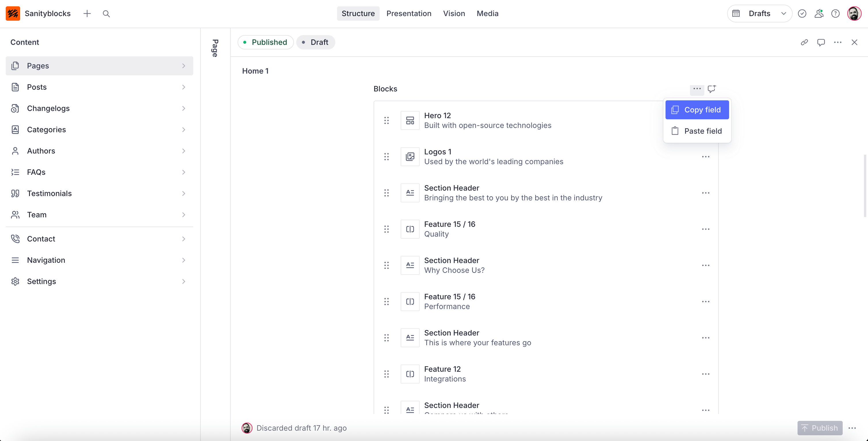The width and height of the screenshot is (868, 441).
Task: Choose Paste field from menu
Action: coord(697,131)
